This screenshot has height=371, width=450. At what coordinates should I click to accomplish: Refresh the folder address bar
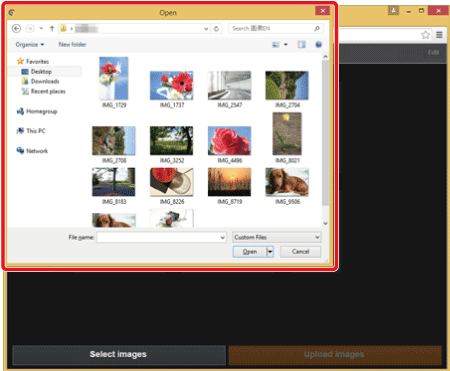coord(216,29)
